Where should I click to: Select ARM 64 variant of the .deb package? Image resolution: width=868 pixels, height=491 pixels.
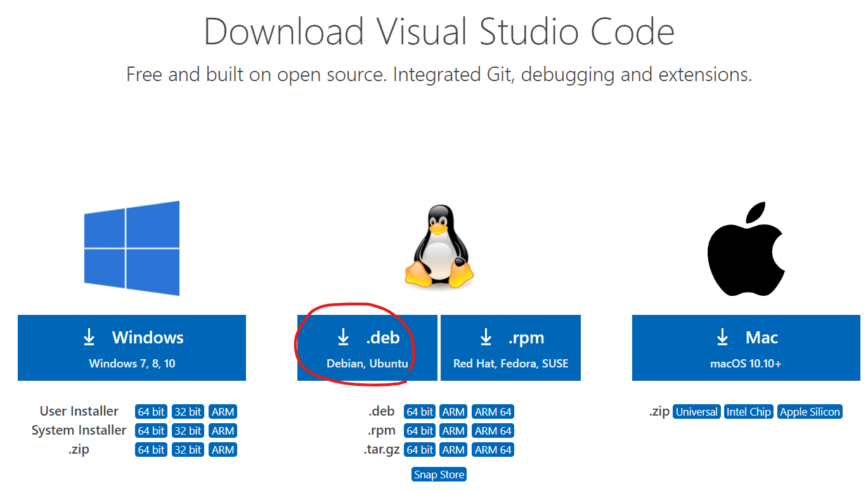click(493, 411)
